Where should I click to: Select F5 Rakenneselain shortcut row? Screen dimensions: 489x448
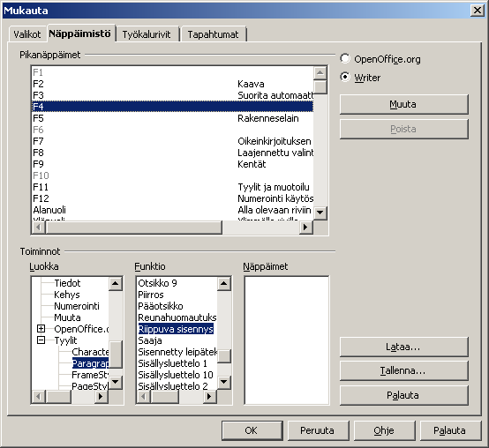pyautogui.click(x=173, y=118)
